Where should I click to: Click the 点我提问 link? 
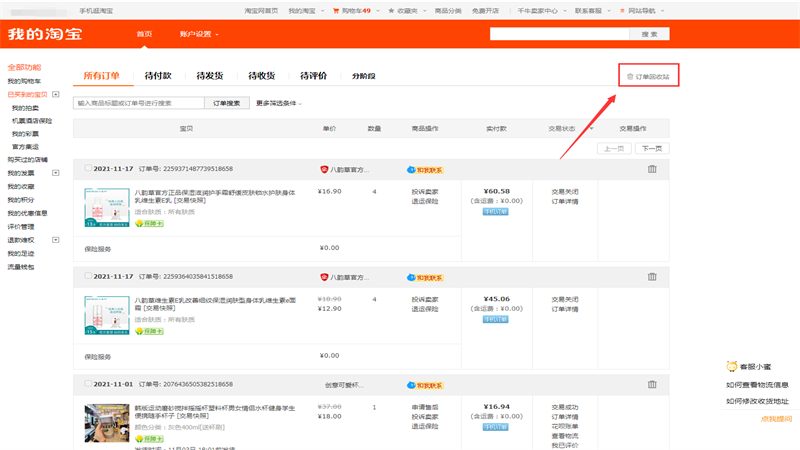coord(776,419)
